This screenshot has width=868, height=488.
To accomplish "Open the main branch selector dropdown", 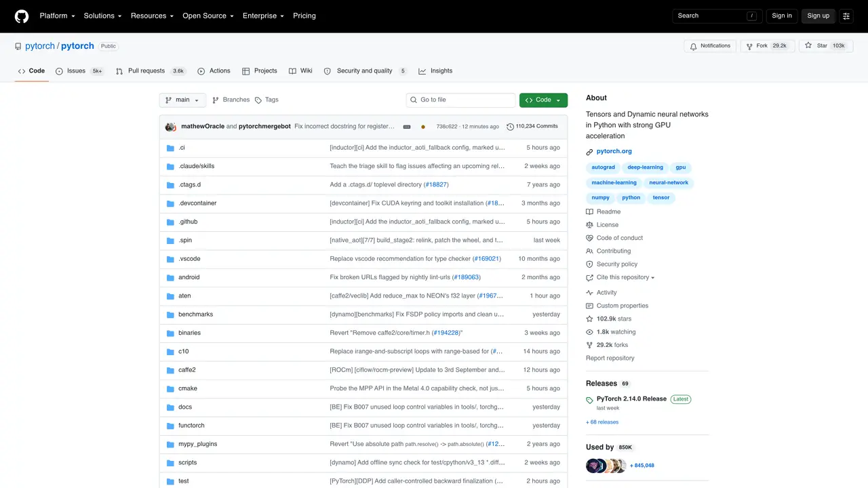I will 182,100.
